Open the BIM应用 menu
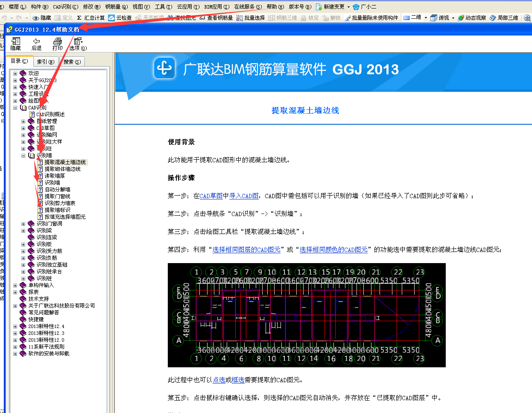The height and width of the screenshot is (413, 532). pos(216,7)
